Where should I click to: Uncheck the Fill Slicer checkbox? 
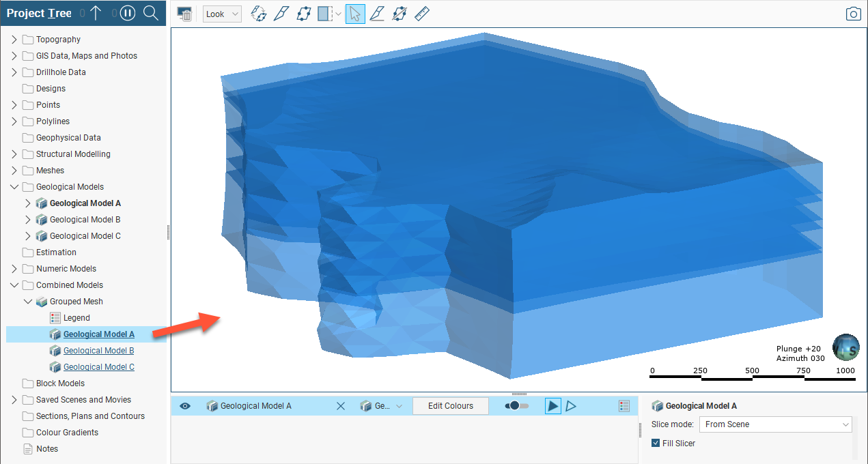656,444
